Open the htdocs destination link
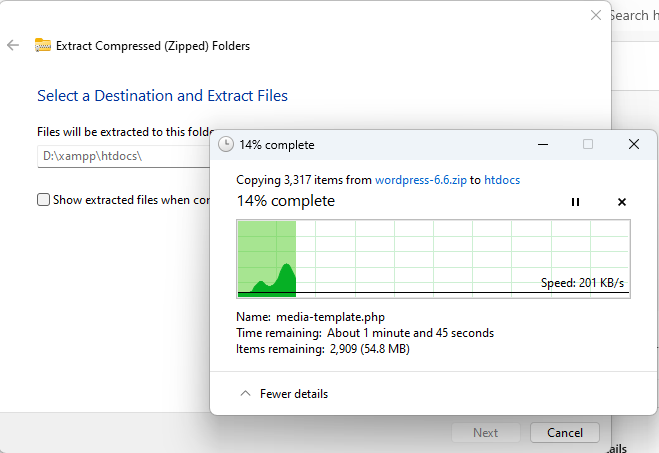 click(x=502, y=180)
